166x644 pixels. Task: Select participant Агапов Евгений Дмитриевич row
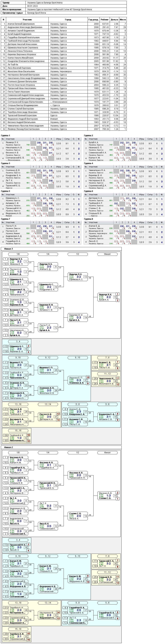coord(64,24)
